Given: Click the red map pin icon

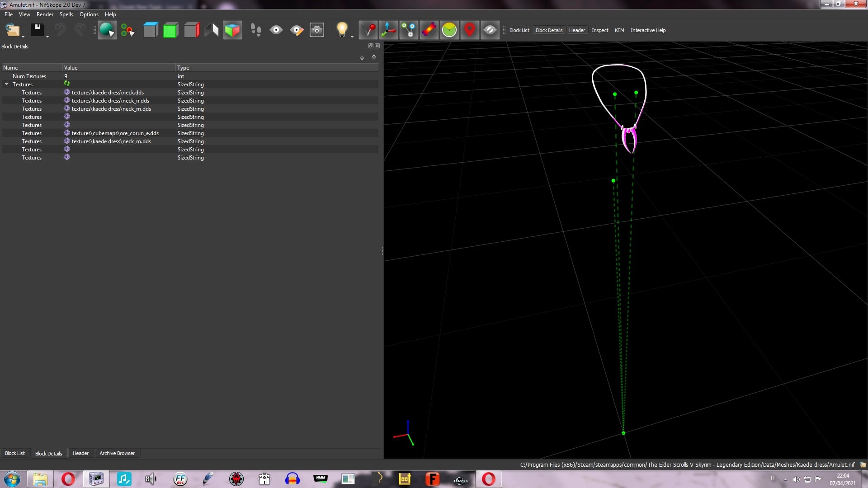Looking at the screenshot, I should (470, 30).
